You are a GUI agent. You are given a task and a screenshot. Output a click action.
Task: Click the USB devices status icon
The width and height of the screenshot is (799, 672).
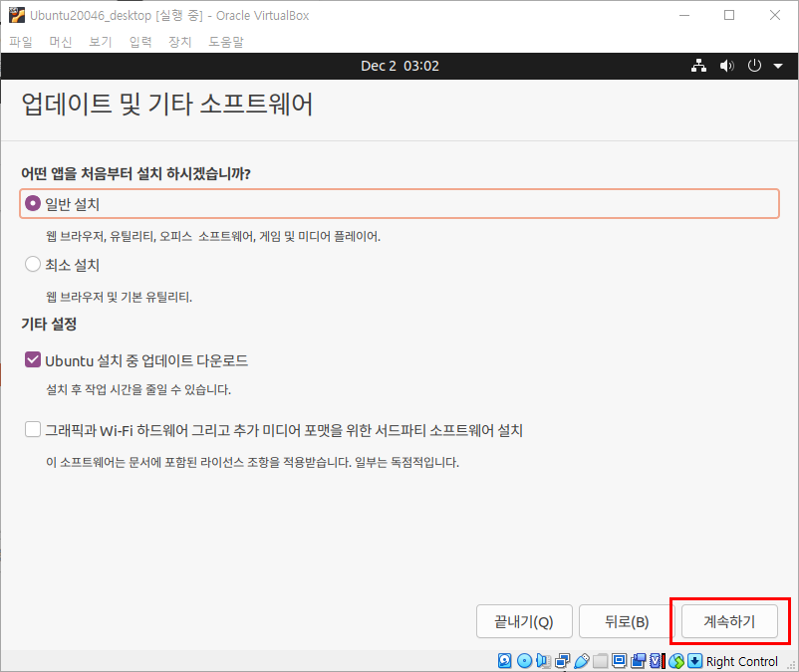[x=582, y=661]
